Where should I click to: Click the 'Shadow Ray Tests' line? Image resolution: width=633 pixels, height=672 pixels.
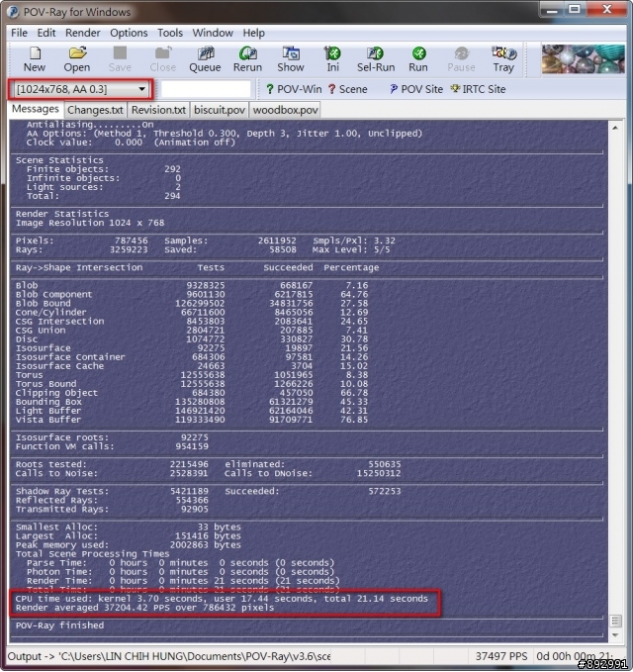point(208,491)
